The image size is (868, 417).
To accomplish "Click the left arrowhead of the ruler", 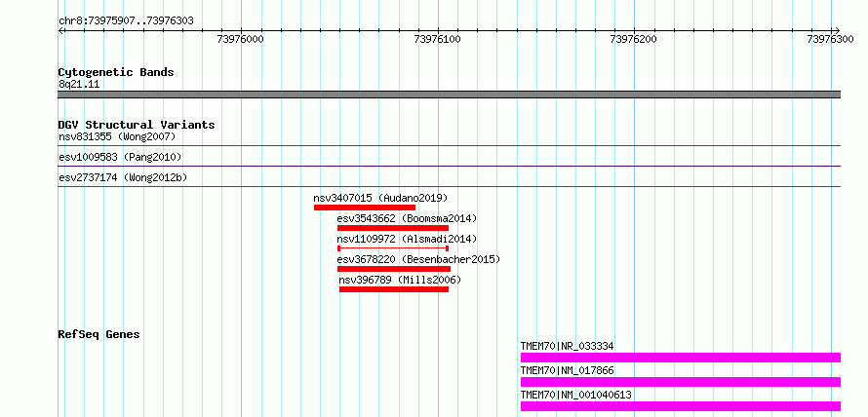I will tap(60, 30).
